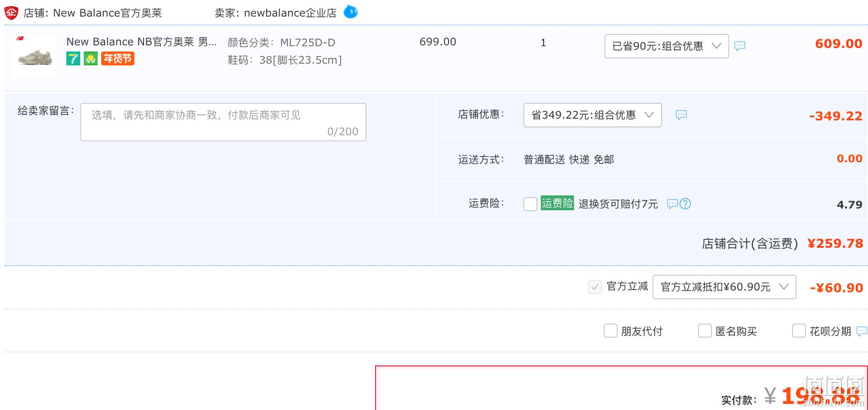Click the New Balance shoe thumbnail
868x410 pixels.
tap(35, 55)
